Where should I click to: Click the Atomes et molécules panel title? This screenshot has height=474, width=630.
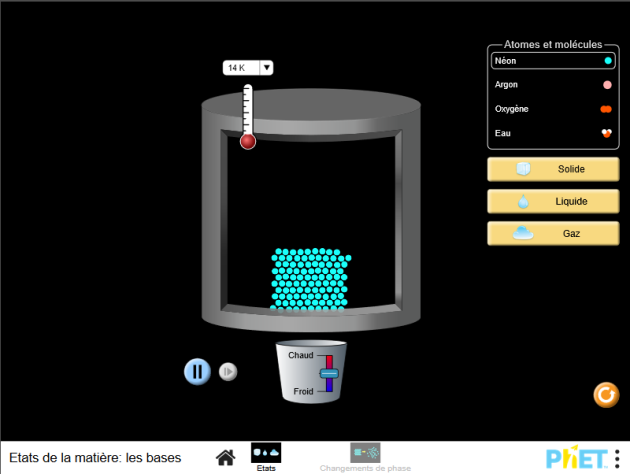pyautogui.click(x=553, y=44)
